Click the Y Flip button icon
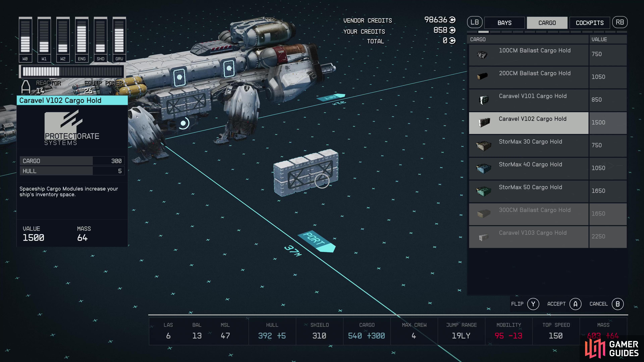The width and height of the screenshot is (644, 362). (533, 304)
